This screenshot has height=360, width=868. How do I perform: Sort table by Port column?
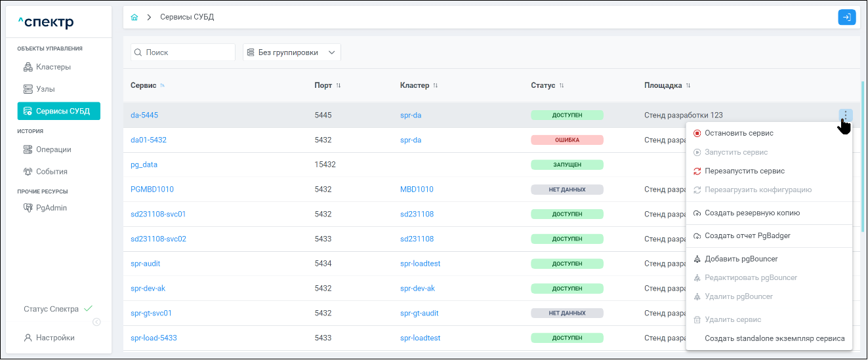(339, 86)
